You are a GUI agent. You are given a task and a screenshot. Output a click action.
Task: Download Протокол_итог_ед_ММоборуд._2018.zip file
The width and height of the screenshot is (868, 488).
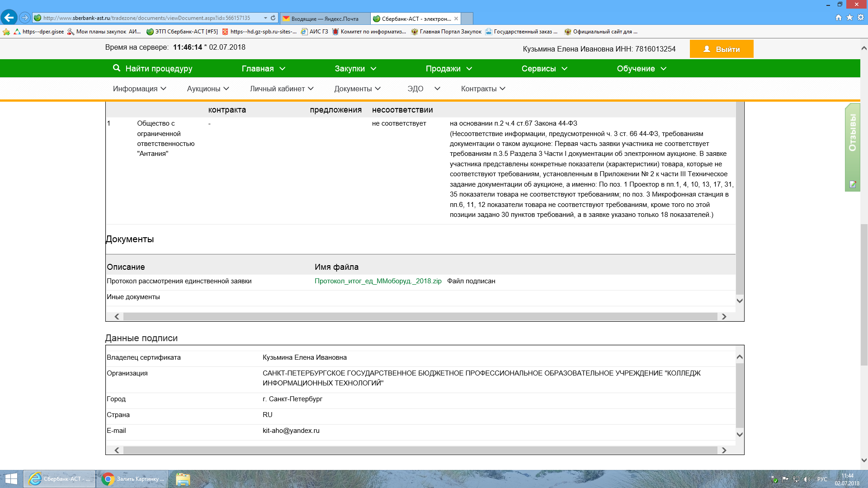tap(378, 281)
